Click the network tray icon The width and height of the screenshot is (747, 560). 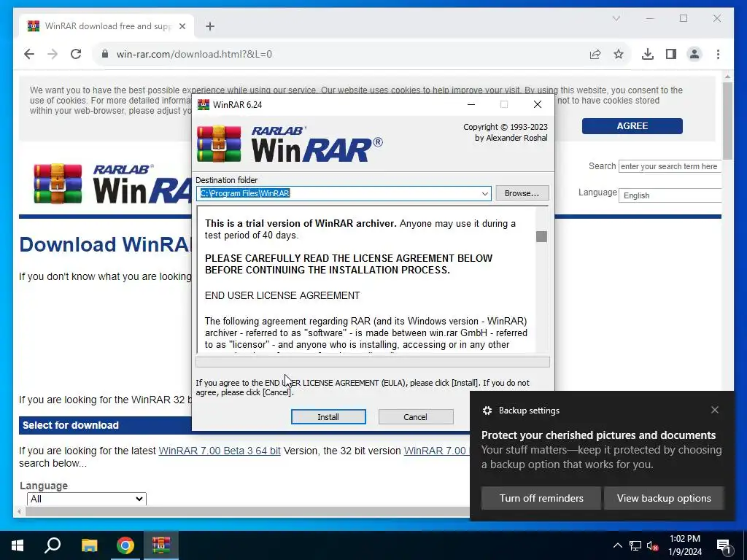point(635,545)
